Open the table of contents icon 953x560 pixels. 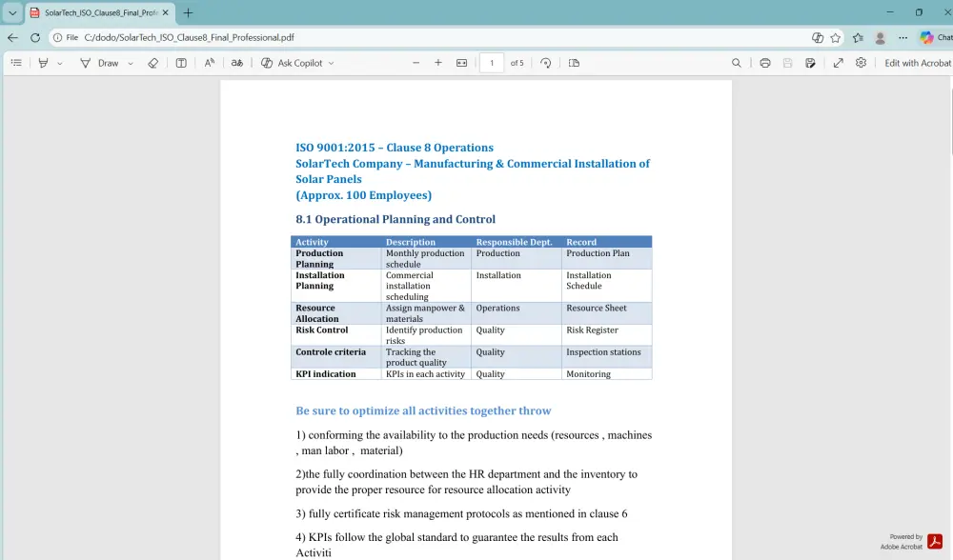(x=16, y=63)
